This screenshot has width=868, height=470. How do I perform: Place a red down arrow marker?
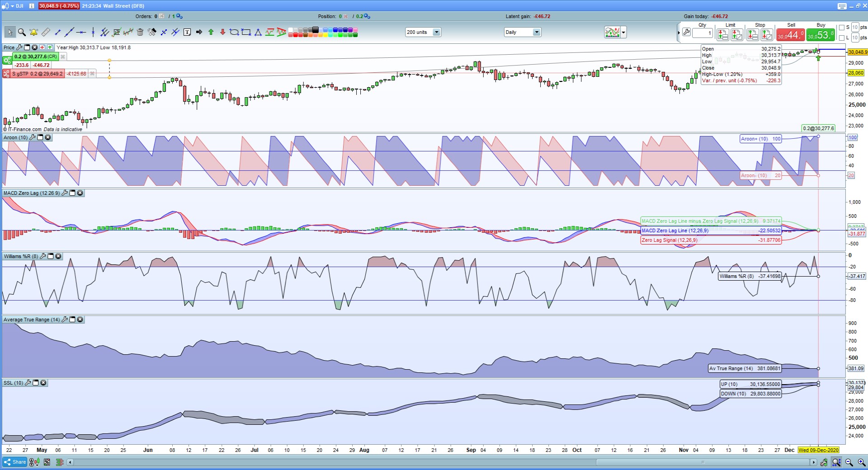222,32
